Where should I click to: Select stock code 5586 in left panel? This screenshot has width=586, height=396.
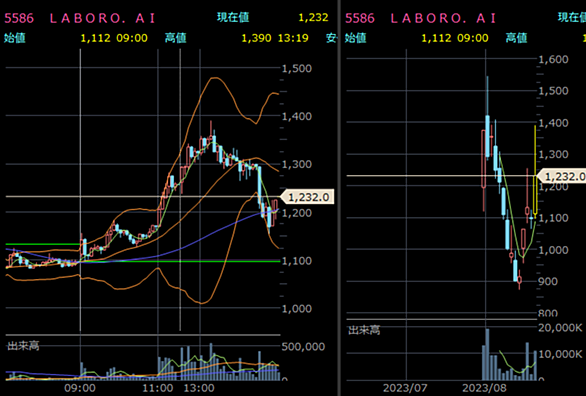click(x=19, y=18)
